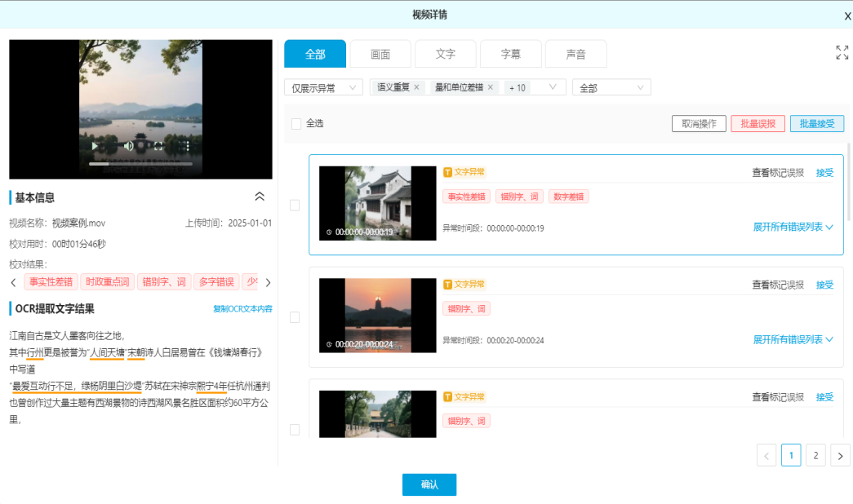
Task: Collapse the 基本信息 section
Action: [260, 197]
